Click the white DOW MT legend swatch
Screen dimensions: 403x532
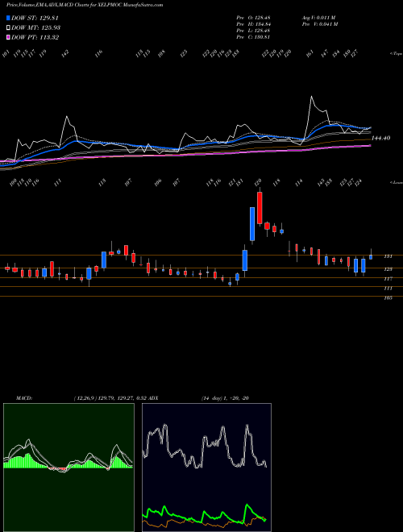point(8,27)
